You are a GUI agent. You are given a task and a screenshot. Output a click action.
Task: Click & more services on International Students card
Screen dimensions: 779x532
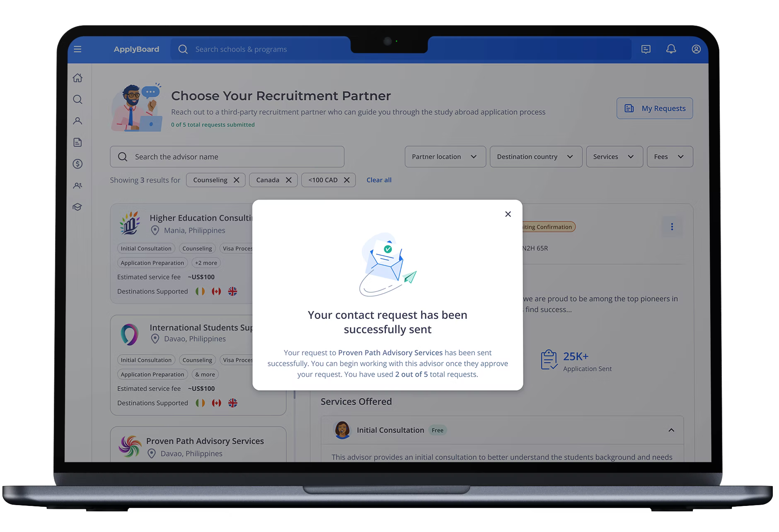pos(205,374)
